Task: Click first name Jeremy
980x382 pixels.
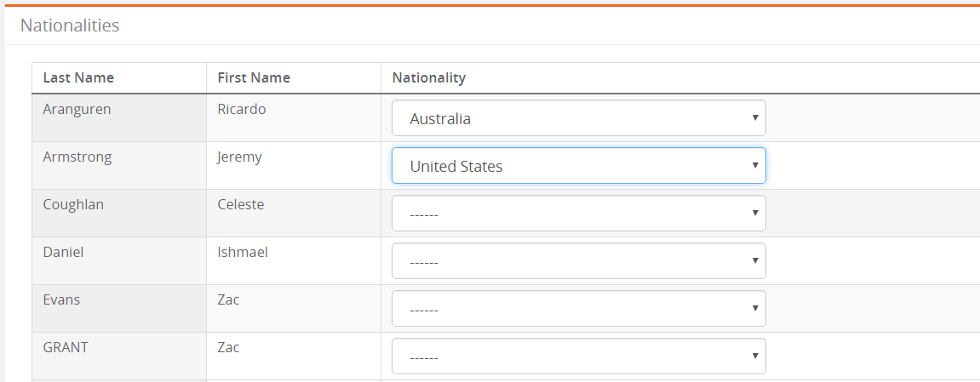Action: (x=239, y=157)
